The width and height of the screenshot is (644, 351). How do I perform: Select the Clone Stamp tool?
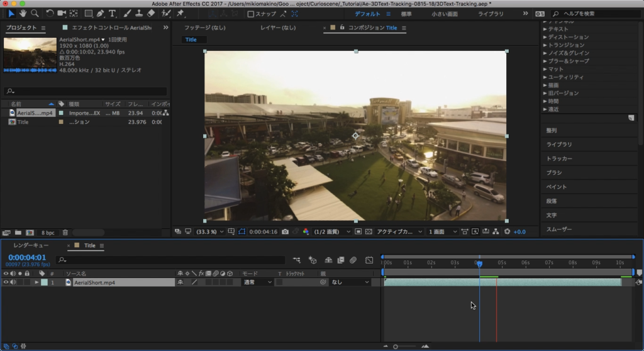tap(138, 13)
